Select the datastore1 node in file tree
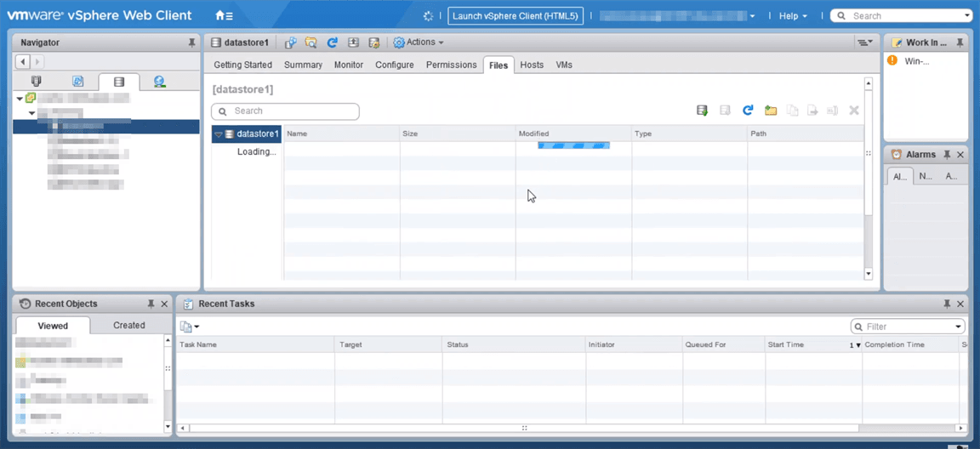The height and width of the screenshot is (449, 980). [246, 134]
